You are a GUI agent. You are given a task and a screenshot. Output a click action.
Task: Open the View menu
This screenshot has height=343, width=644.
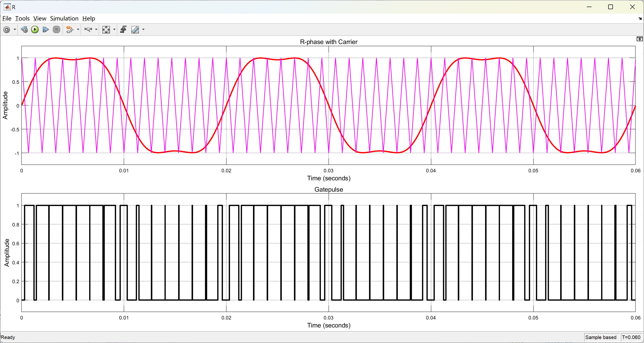tap(40, 19)
